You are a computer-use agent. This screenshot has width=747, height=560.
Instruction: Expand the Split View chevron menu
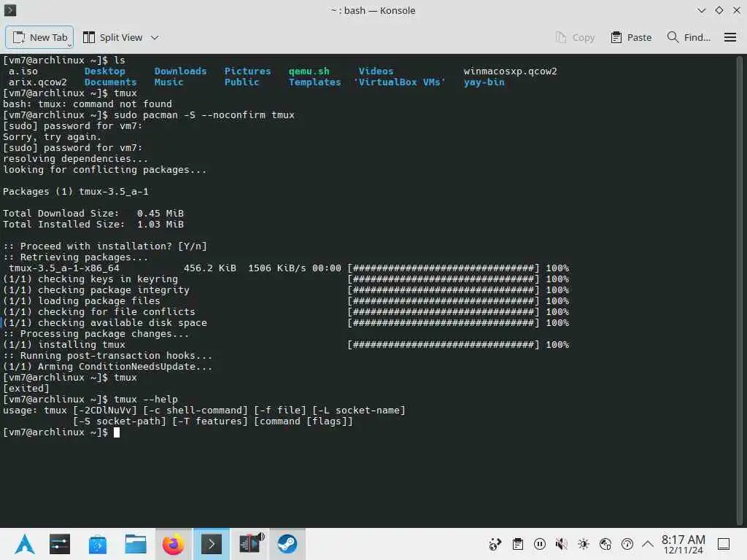(x=155, y=38)
